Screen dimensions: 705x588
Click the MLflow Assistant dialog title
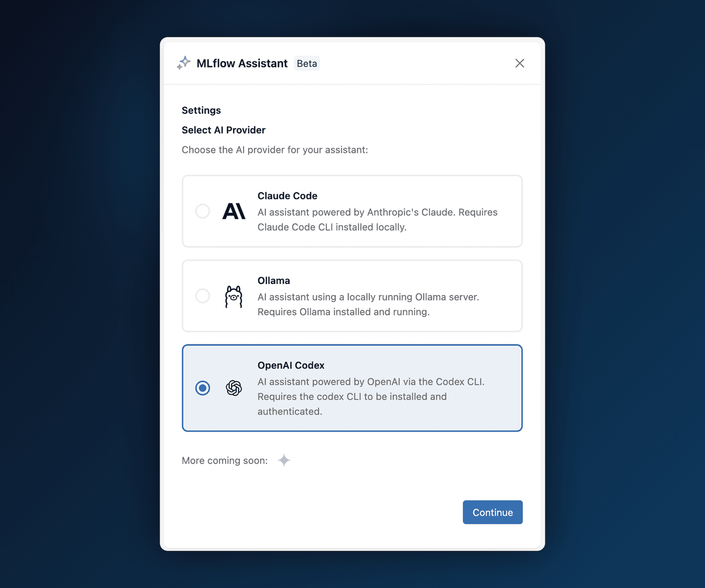pos(242,63)
